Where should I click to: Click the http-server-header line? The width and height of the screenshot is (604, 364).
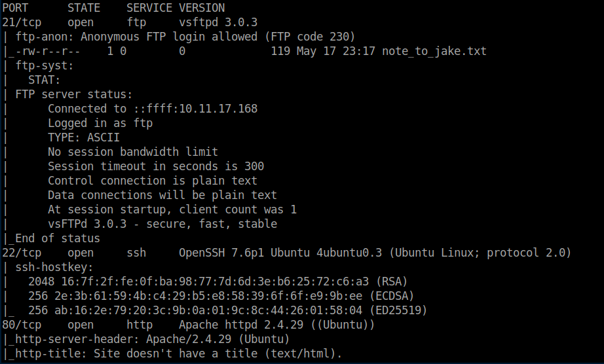click(153, 339)
